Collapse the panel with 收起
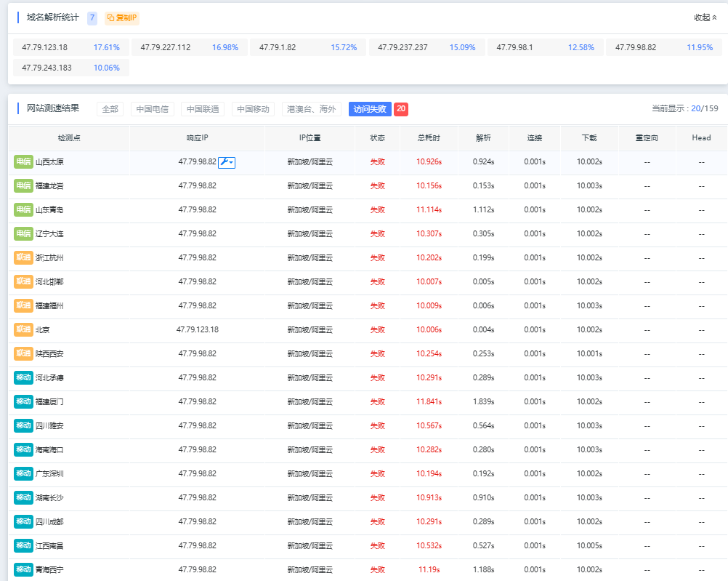This screenshot has width=728, height=581. pos(705,17)
